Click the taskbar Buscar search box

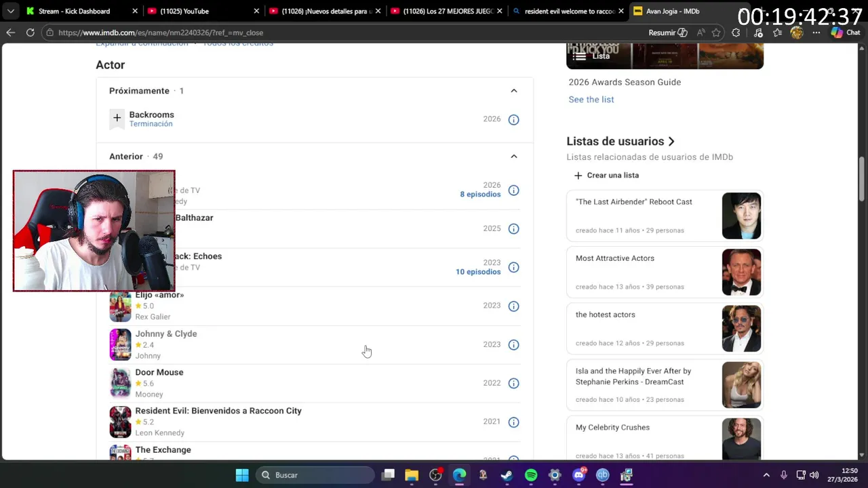pos(315,475)
